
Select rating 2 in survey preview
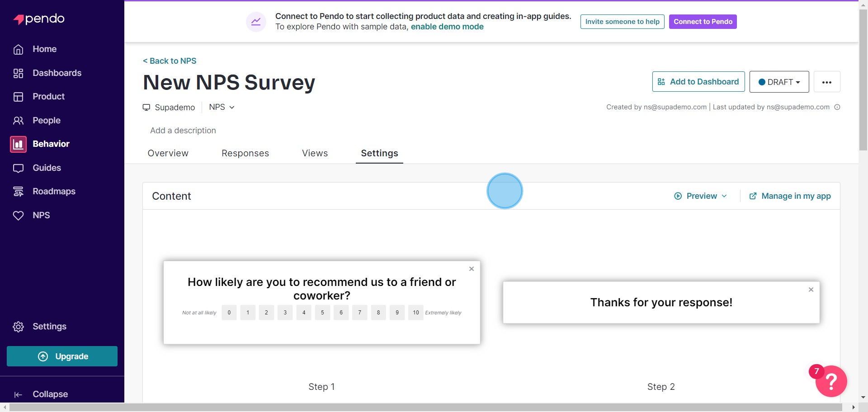click(266, 313)
